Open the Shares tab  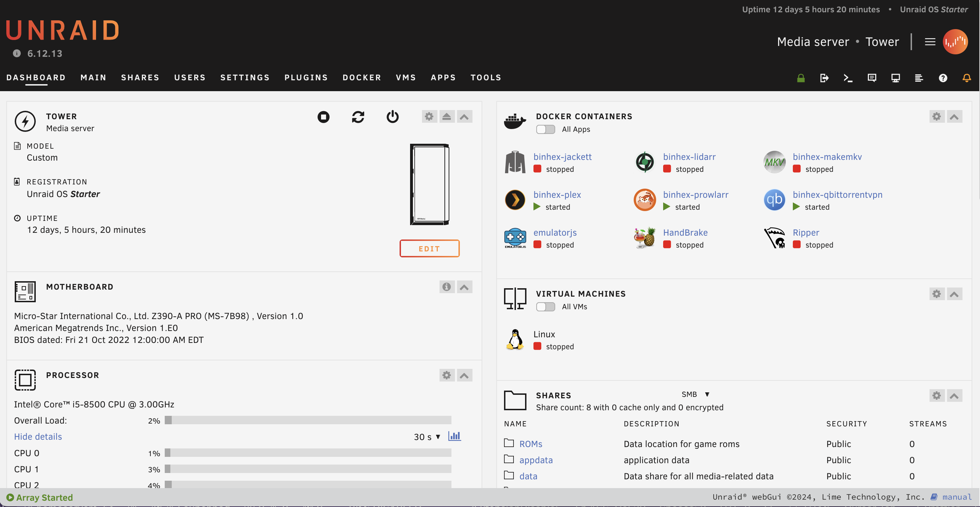[x=141, y=77]
